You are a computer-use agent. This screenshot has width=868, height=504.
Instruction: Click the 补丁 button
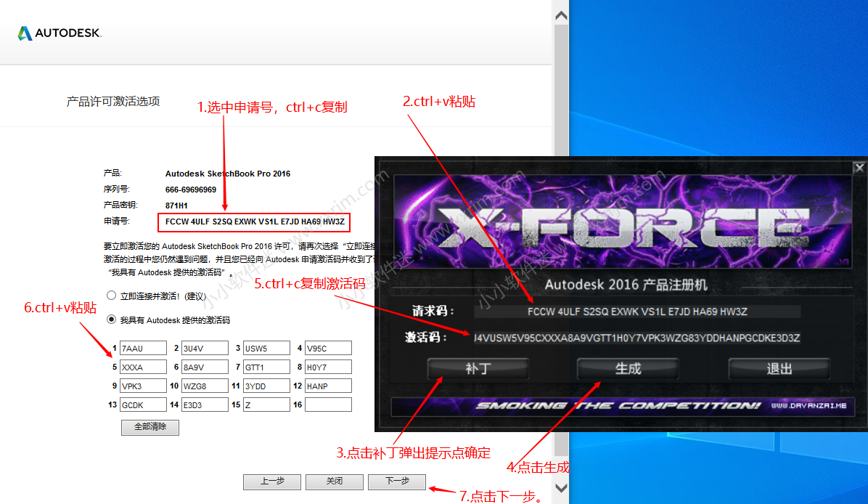[478, 368]
